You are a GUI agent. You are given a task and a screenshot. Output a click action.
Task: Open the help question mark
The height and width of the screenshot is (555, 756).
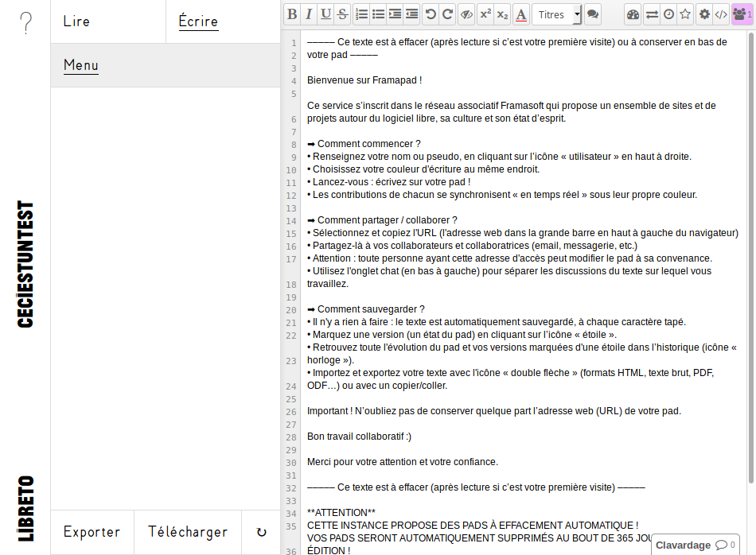coord(26,22)
